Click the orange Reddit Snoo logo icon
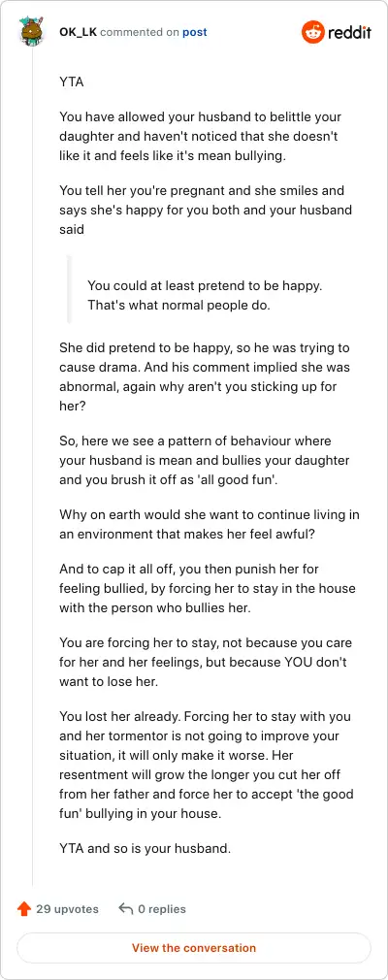 point(312,32)
